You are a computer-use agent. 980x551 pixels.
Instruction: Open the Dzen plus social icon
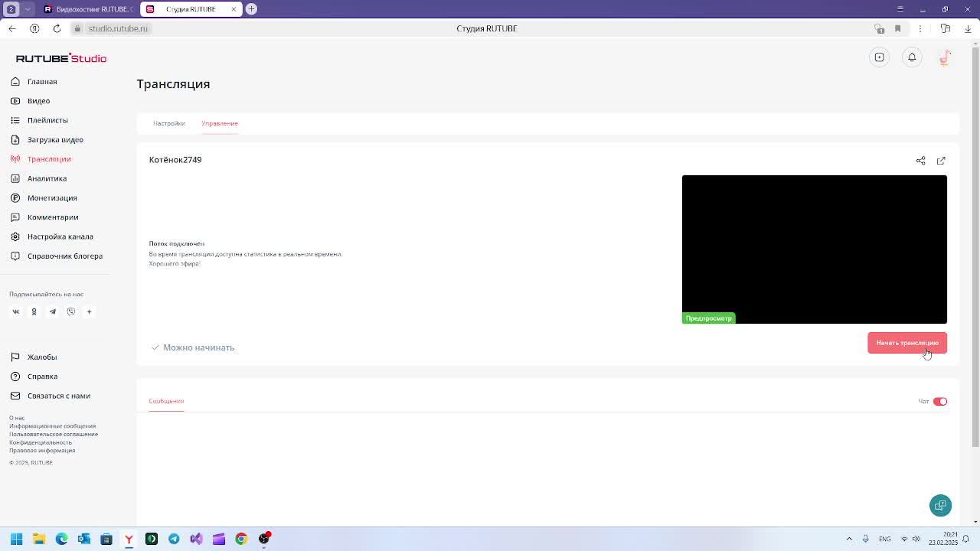point(89,311)
